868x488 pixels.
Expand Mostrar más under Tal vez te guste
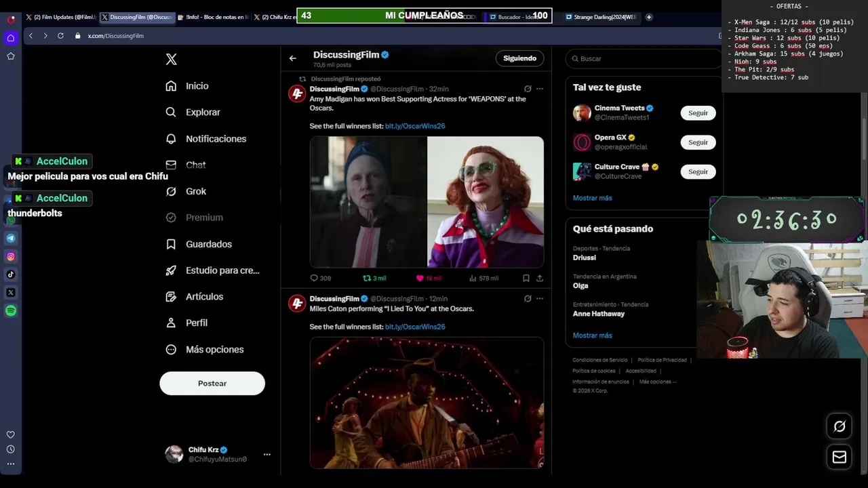[593, 198]
